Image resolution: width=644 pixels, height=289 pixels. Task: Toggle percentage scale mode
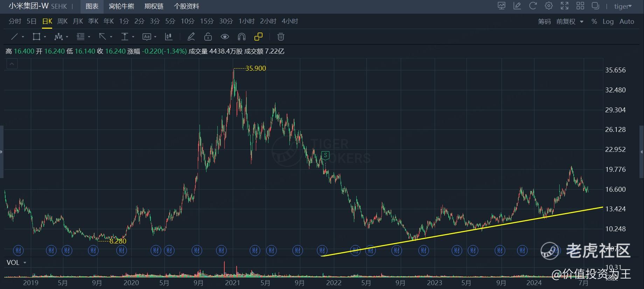pyautogui.click(x=594, y=21)
